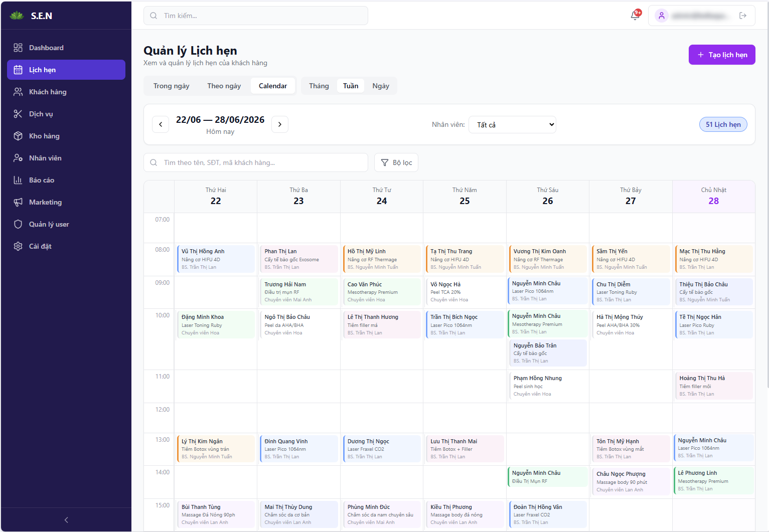The height and width of the screenshot is (532, 769).
Task: Click the Quản lý user shield icon
Action: coord(18,224)
